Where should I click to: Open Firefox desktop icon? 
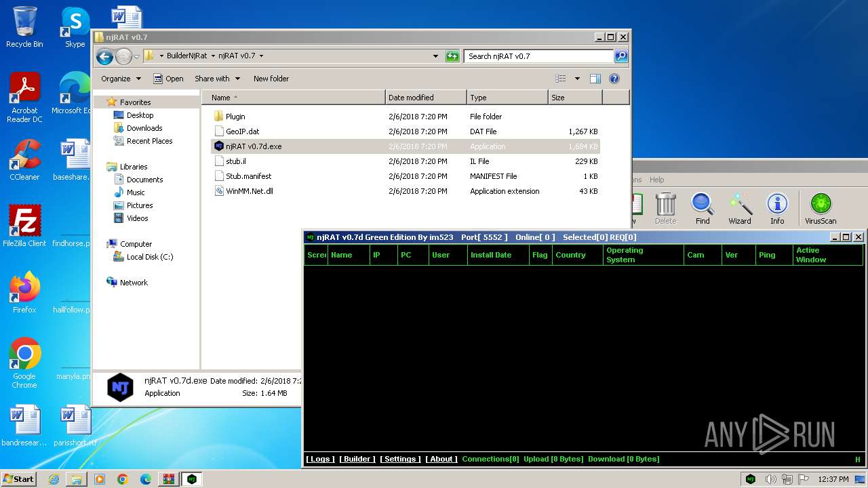coord(24,293)
